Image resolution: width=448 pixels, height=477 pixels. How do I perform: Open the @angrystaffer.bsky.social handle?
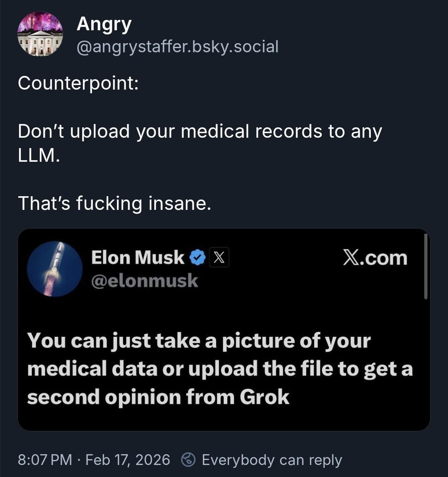click(177, 46)
